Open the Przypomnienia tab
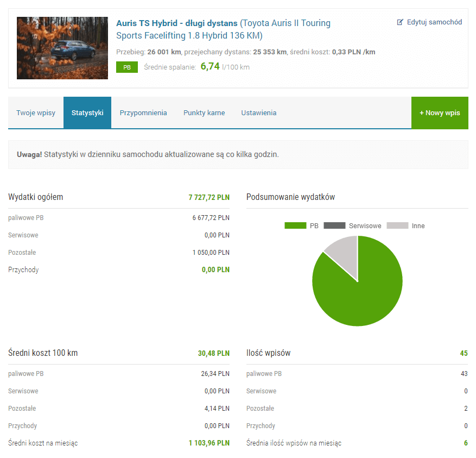Screen dimensions: 476x458 coord(143,113)
